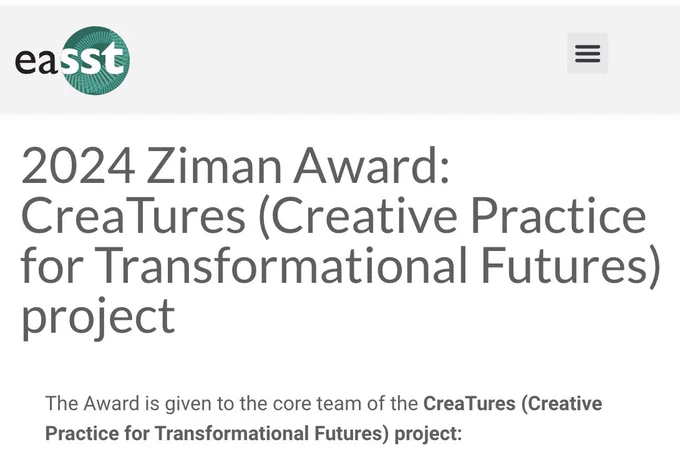Screen dimensions: 680x462
Task: Click the word 'Ziman' in the title
Action: tap(214, 166)
